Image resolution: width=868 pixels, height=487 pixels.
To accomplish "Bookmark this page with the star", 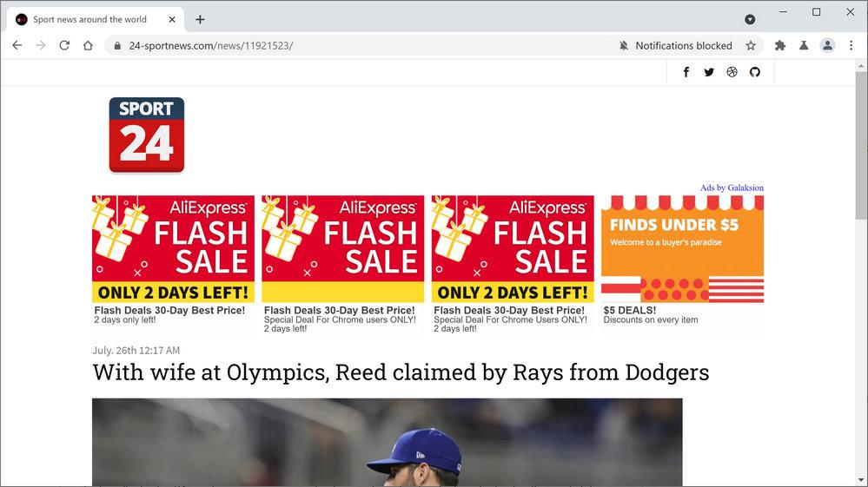I will click(x=751, y=46).
